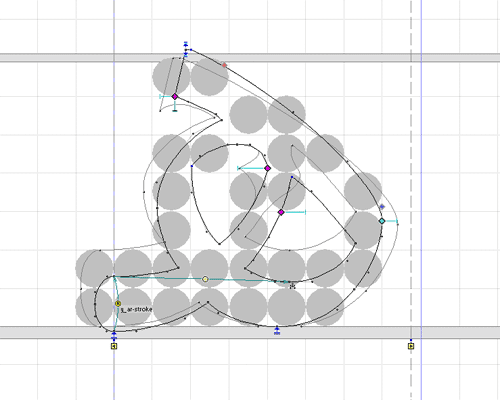
Task: Click the small blue diamond above cyan diamond
Action: 382,207
